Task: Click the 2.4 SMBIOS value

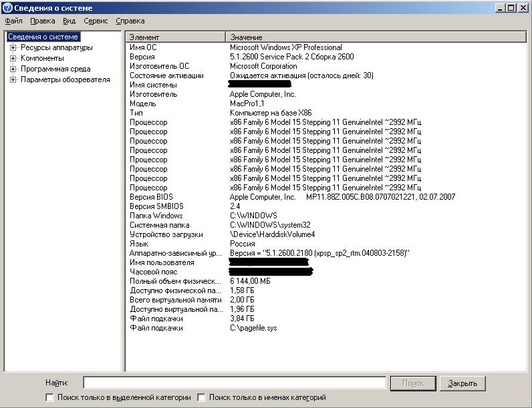Action: pyautogui.click(x=235, y=206)
